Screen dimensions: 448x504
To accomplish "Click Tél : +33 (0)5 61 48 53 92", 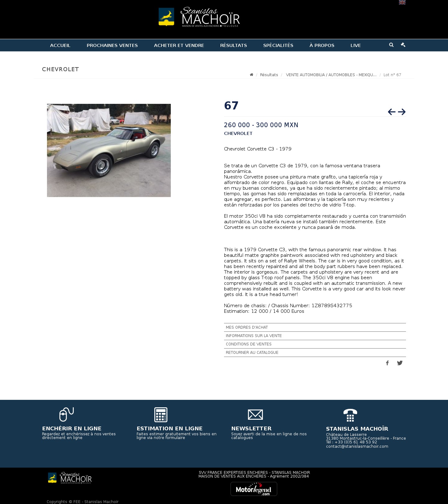I will click(x=352, y=442).
